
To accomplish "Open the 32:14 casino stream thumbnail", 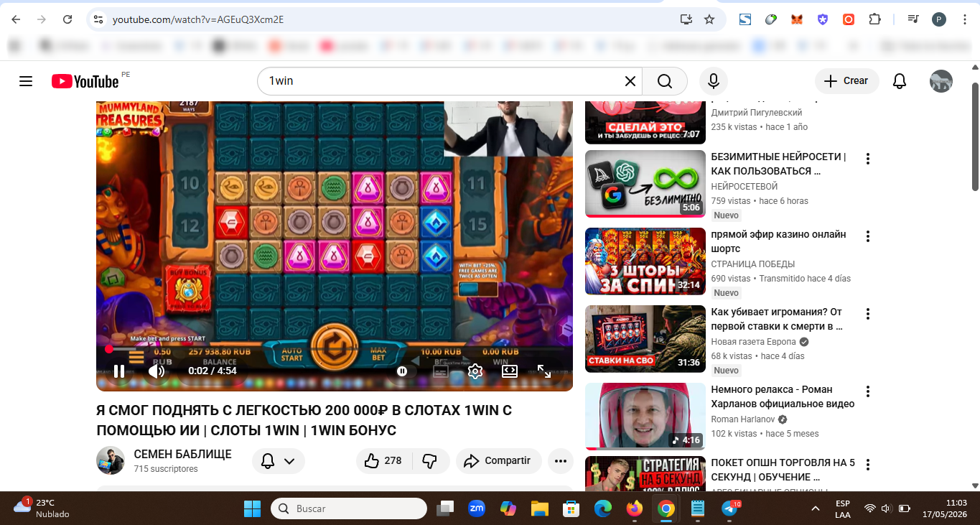I will [645, 261].
